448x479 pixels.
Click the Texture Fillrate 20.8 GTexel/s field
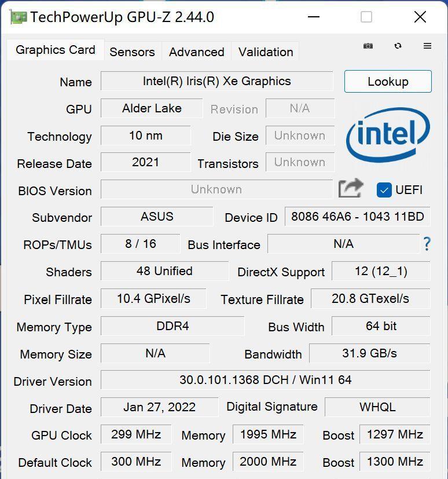tap(370, 298)
